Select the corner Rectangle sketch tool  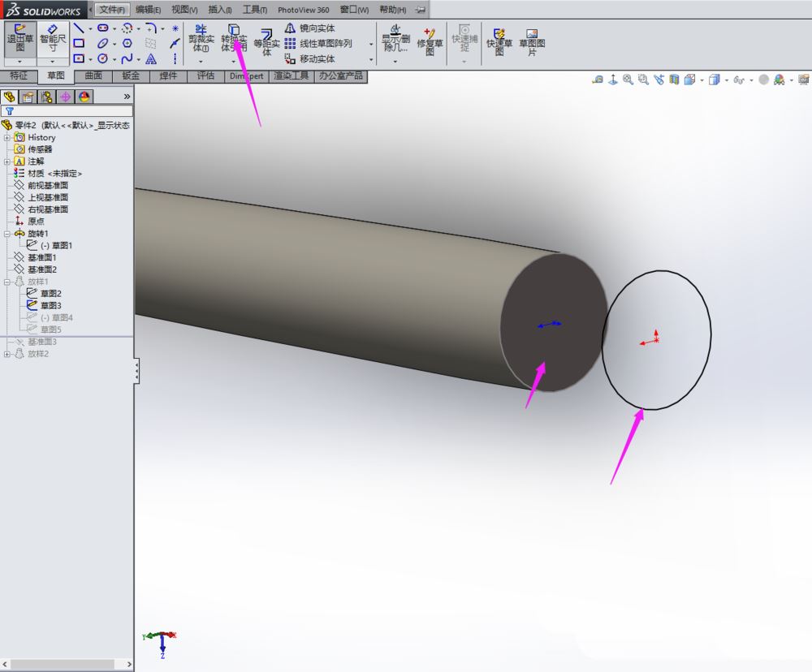(x=79, y=43)
